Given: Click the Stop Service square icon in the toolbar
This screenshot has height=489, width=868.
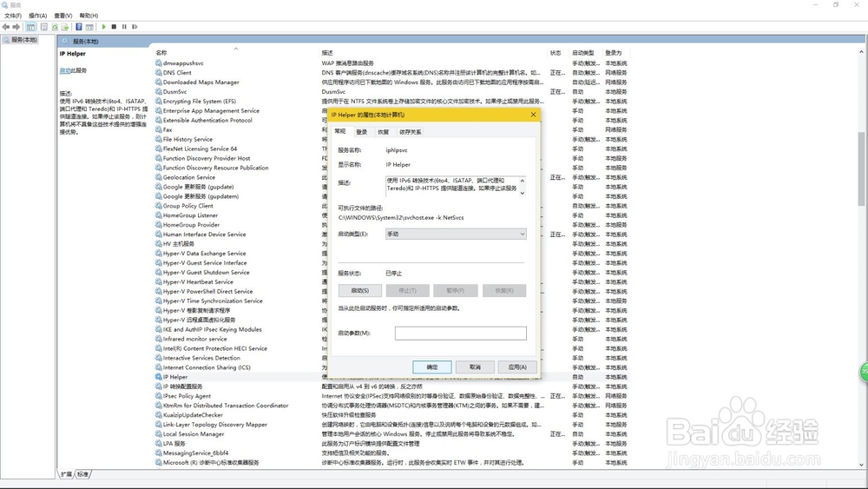Looking at the screenshot, I should tap(114, 27).
